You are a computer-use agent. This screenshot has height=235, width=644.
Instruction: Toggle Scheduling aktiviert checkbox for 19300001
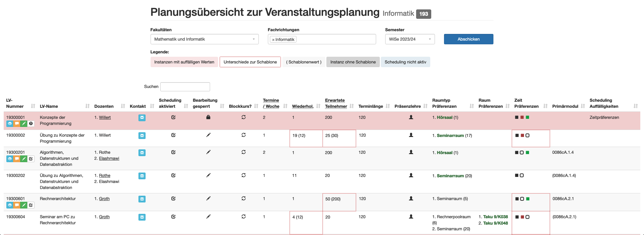coord(173,117)
